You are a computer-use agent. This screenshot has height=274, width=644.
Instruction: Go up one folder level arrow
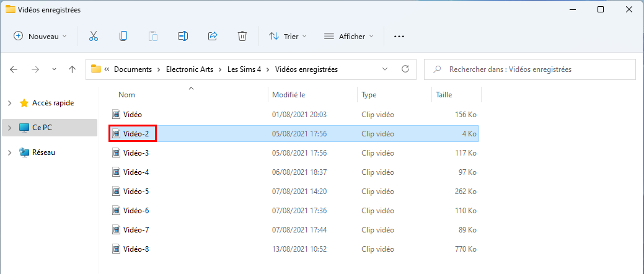[73, 69]
